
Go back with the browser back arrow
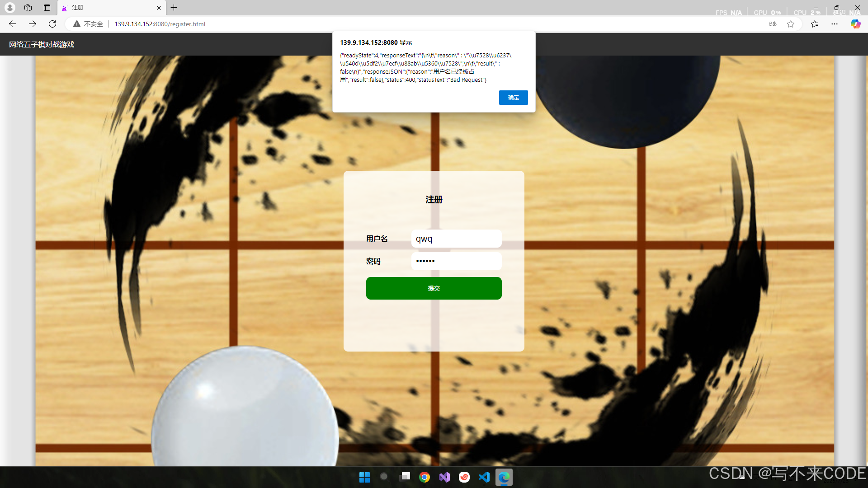[13, 24]
